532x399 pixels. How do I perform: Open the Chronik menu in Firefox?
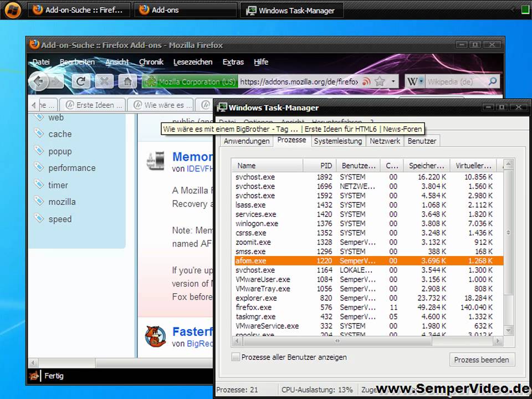(x=151, y=62)
